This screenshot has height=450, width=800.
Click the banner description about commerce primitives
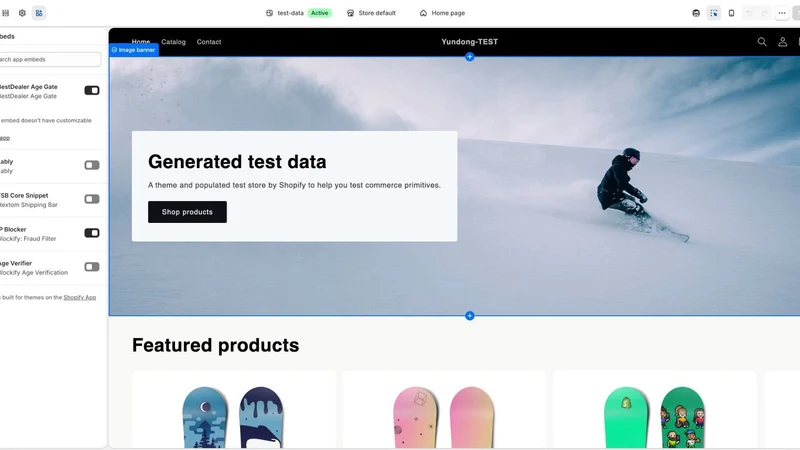(x=294, y=185)
